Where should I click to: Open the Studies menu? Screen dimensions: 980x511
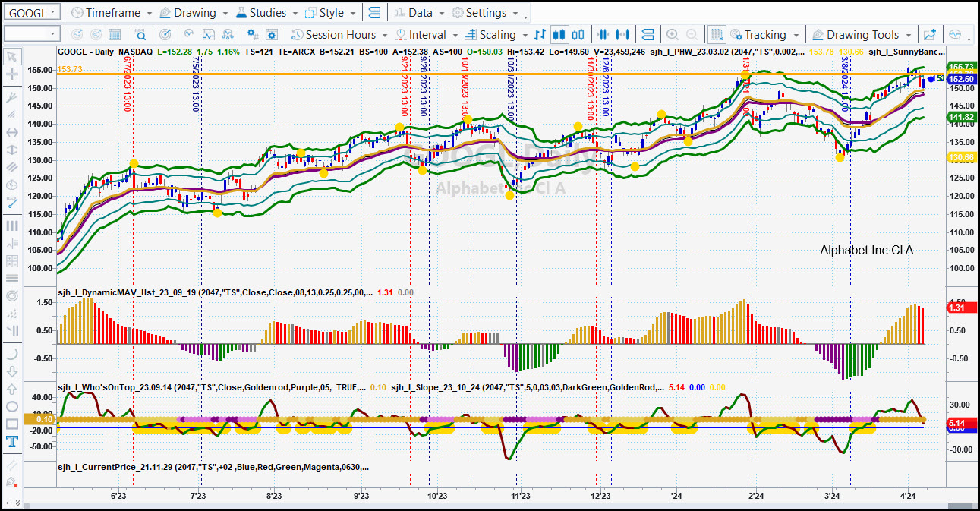click(266, 13)
